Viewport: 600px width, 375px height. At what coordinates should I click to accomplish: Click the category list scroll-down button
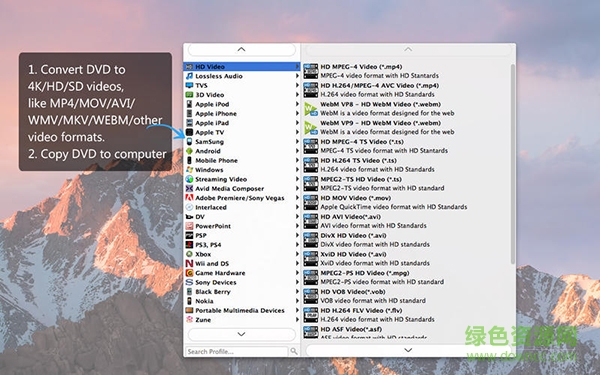pos(242,334)
